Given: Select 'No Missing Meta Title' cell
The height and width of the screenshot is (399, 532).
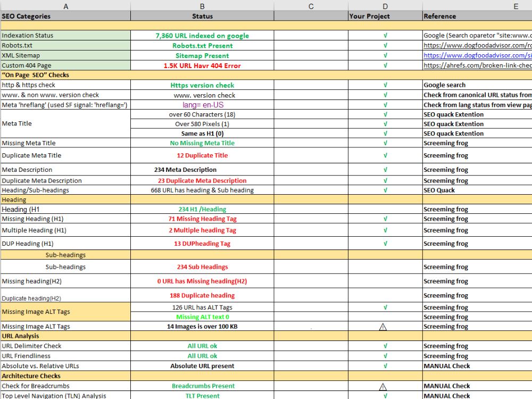Looking at the screenshot, I should [202, 143].
